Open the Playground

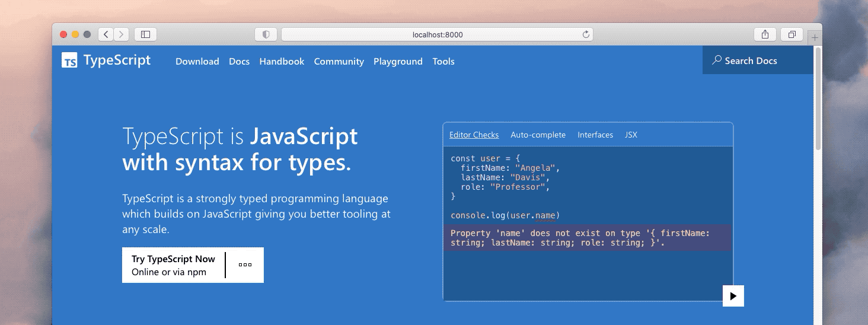[x=398, y=61]
